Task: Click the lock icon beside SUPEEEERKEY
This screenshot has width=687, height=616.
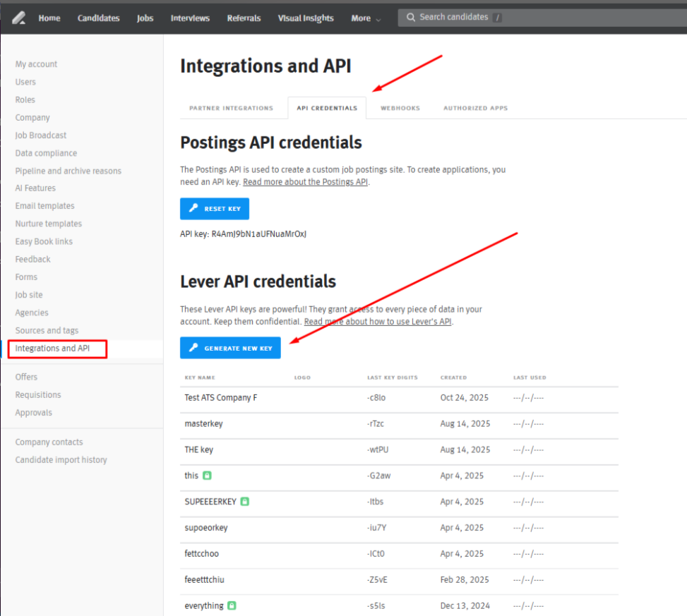Action: tap(246, 502)
